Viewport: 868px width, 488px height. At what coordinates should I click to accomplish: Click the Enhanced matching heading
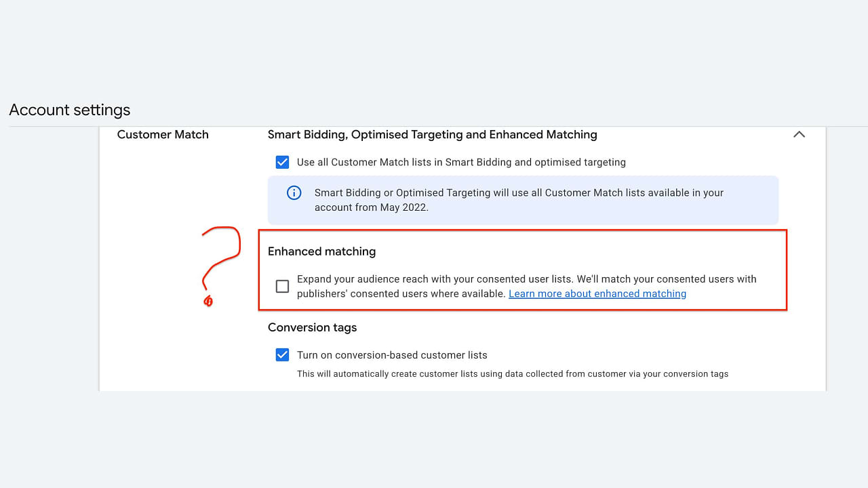pos(321,251)
